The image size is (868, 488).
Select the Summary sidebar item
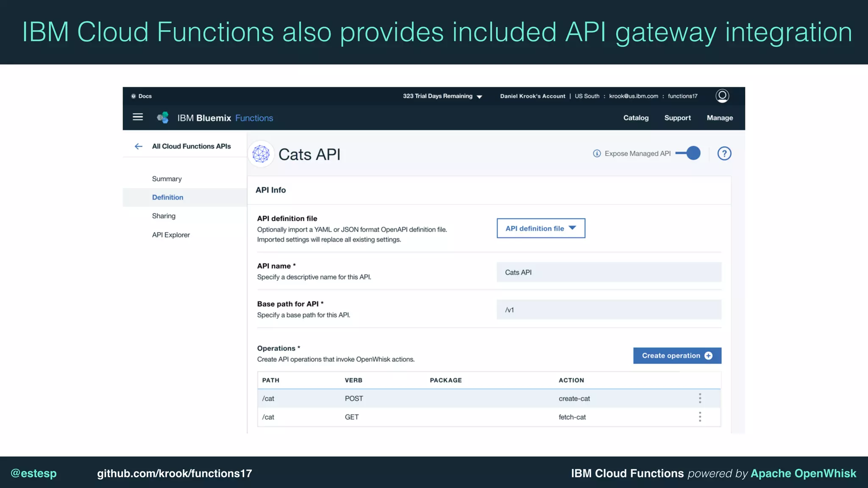167,179
